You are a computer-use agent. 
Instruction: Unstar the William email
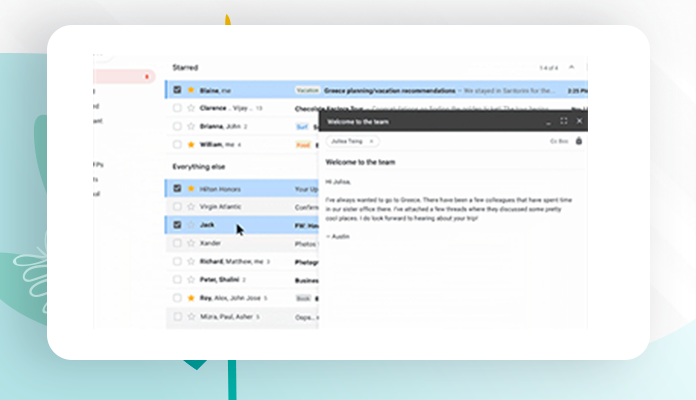click(191, 145)
